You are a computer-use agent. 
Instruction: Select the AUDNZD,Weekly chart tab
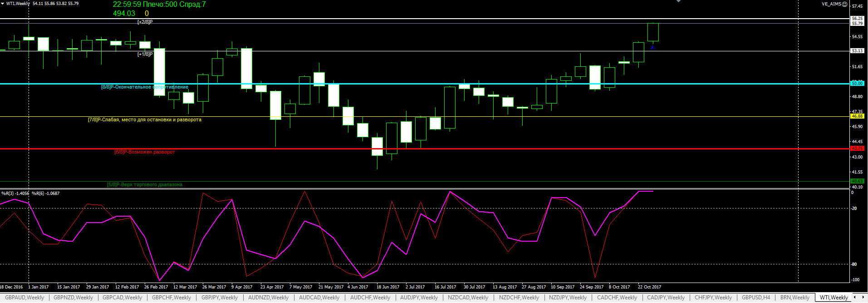coord(268,298)
